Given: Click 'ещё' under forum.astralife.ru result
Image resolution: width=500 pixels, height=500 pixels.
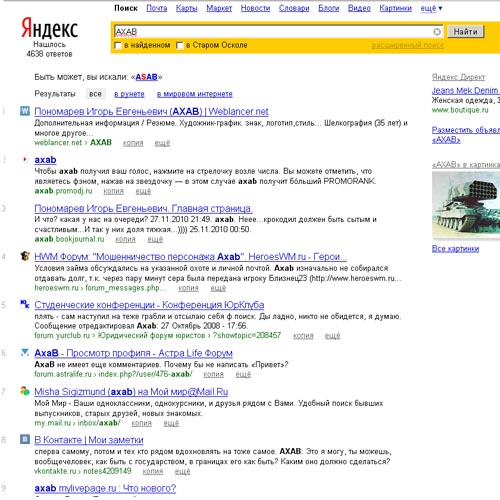Looking at the screenshot, I should [243, 374].
